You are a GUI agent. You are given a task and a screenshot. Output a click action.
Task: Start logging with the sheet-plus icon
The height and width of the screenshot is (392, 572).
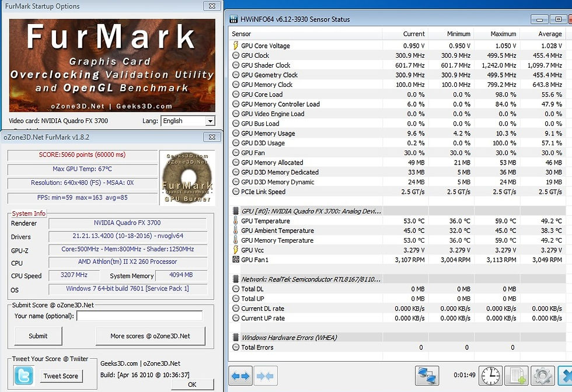(x=517, y=376)
